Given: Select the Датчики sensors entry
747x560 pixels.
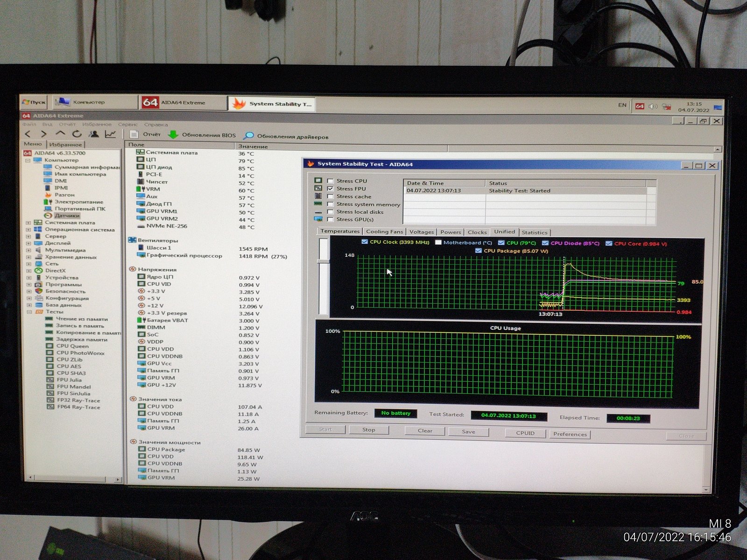Looking at the screenshot, I should (x=62, y=216).
